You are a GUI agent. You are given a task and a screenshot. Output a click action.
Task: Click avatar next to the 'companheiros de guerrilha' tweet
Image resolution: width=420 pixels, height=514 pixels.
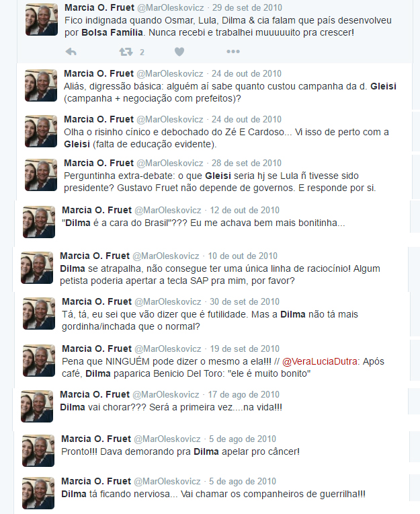[x=38, y=493]
